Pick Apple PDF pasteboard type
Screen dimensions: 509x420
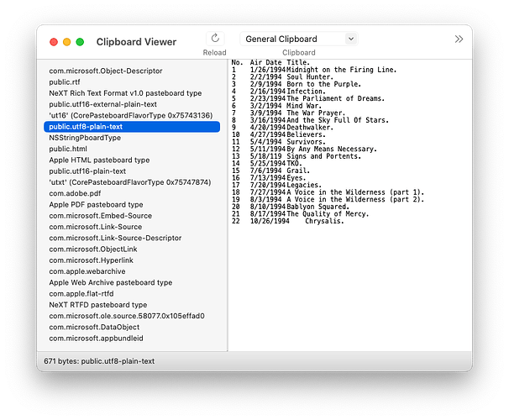pyautogui.click(x=96, y=204)
